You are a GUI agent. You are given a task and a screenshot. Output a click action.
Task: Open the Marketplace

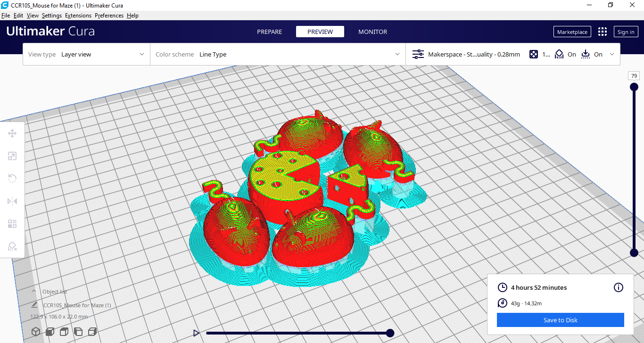572,32
